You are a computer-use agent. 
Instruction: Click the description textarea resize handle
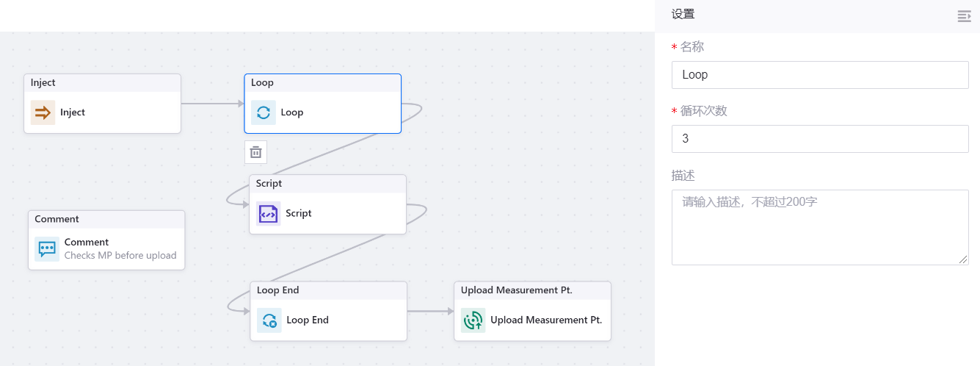click(964, 259)
